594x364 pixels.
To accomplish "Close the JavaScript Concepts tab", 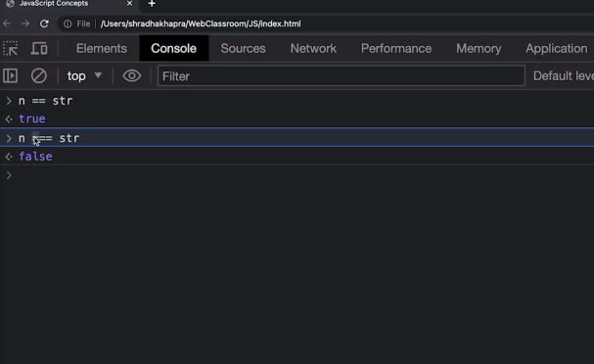I will (129, 3).
